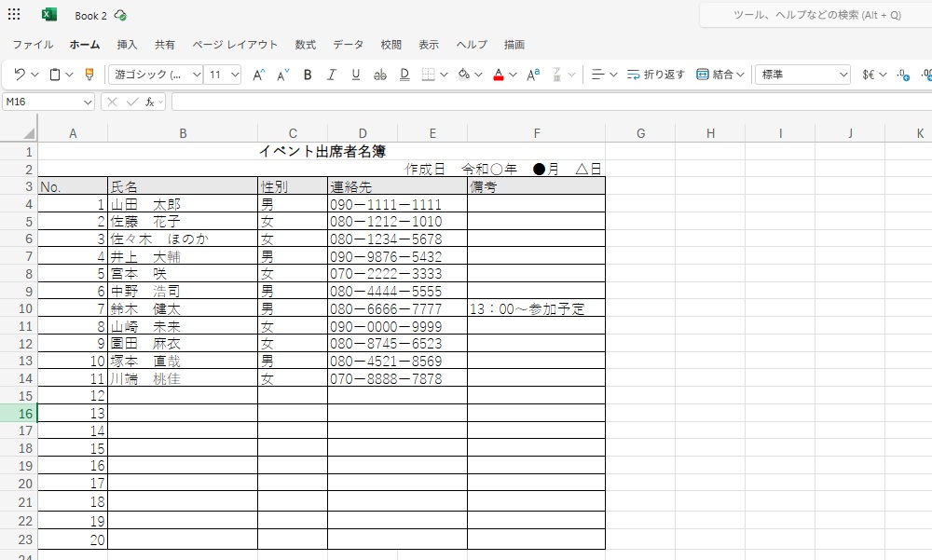This screenshot has height=560, width=932.
Task: Switch to the 数式 tab
Action: click(305, 45)
